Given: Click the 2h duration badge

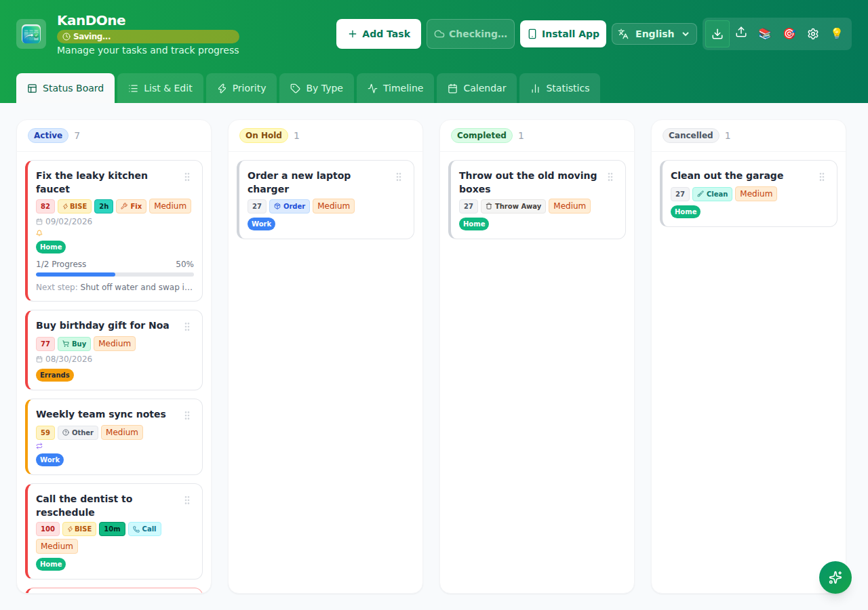Looking at the screenshot, I should click(104, 206).
